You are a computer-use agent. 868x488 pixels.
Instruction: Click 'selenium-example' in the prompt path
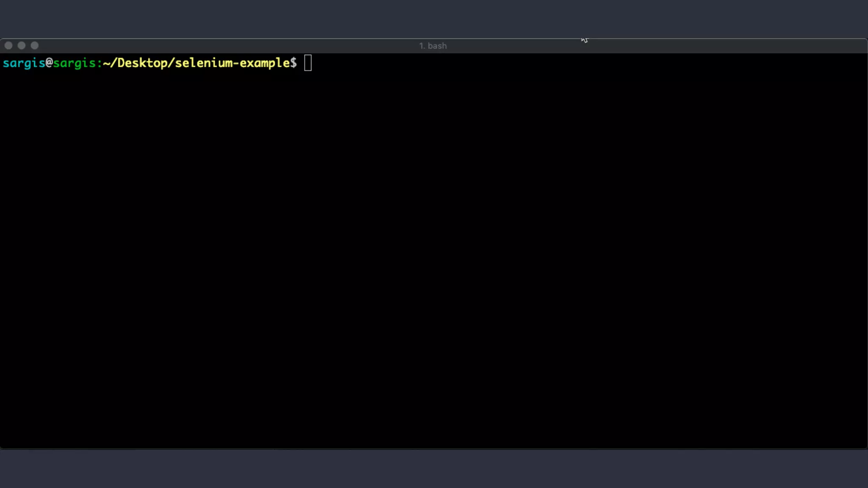click(232, 63)
